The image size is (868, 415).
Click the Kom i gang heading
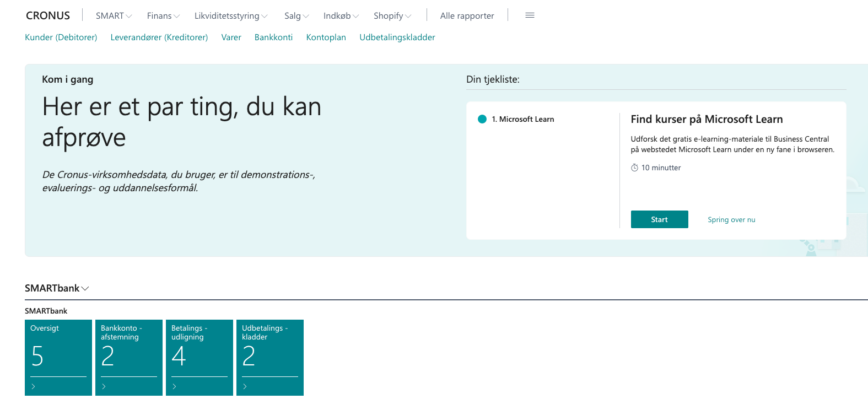68,79
